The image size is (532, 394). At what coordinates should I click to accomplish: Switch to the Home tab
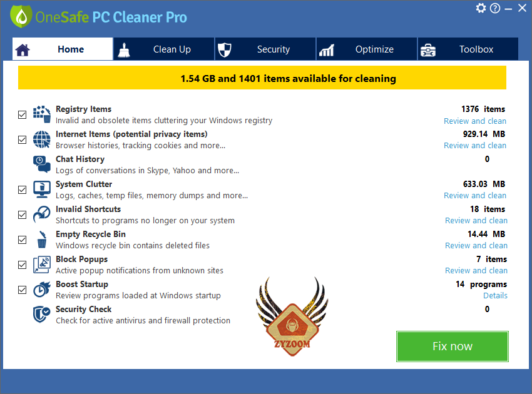(x=63, y=49)
